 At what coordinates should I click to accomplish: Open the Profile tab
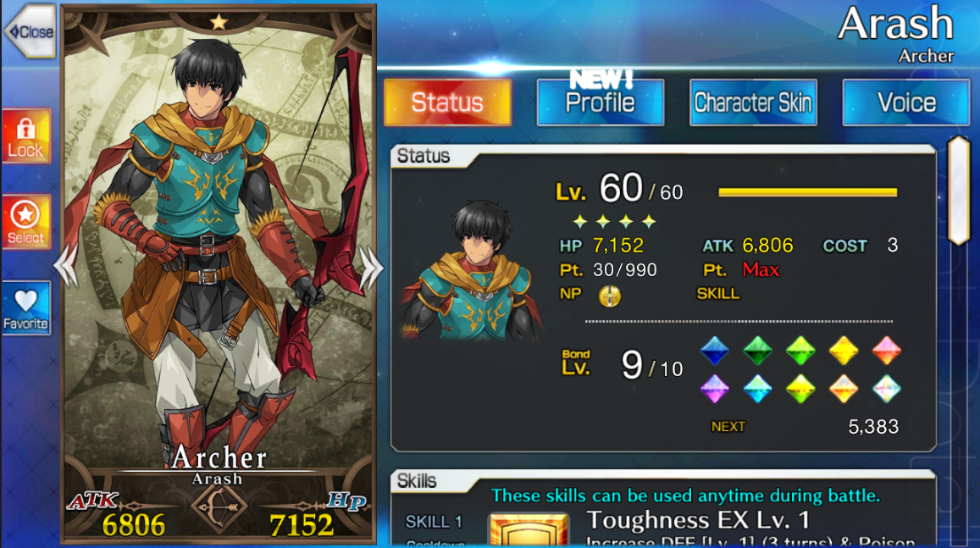[x=600, y=102]
